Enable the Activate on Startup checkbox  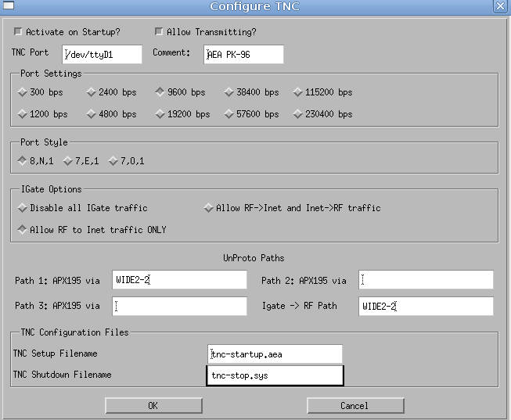[19, 32]
